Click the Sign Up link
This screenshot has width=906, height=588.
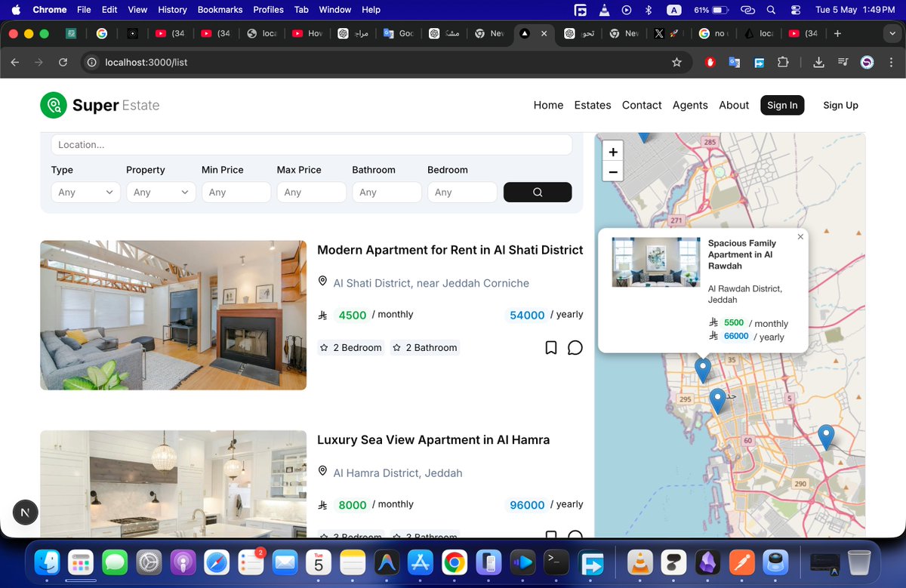[840, 105]
